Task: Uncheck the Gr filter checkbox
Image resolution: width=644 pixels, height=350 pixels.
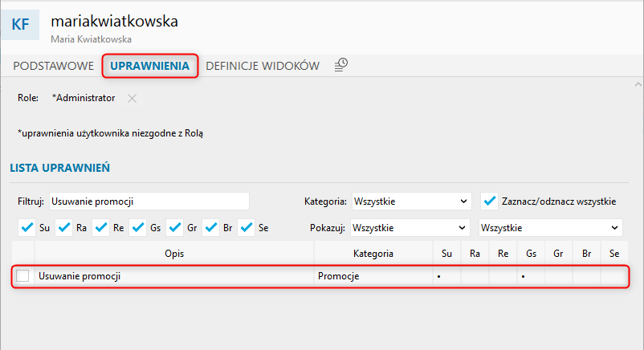Action: point(175,228)
